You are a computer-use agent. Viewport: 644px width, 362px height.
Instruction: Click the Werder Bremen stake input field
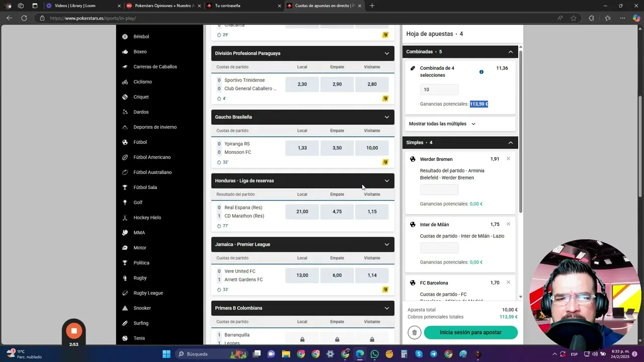point(439,190)
